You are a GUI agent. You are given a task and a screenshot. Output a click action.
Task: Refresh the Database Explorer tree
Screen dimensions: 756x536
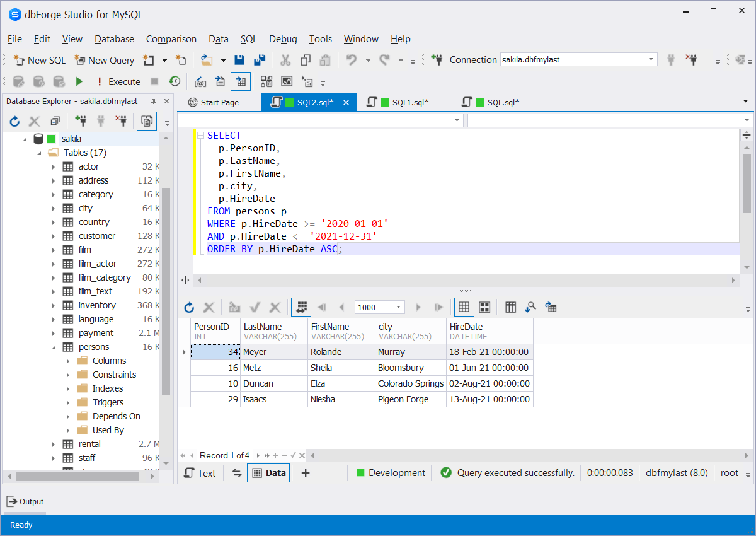[14, 120]
